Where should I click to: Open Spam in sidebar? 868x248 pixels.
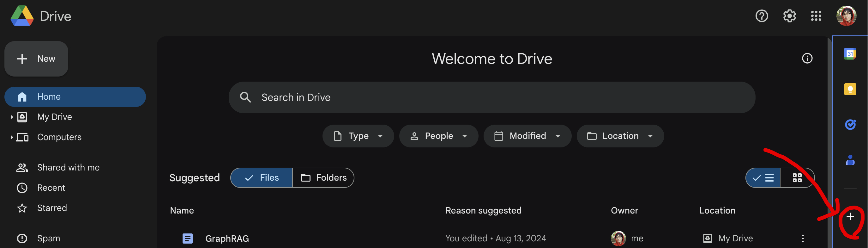(x=48, y=239)
